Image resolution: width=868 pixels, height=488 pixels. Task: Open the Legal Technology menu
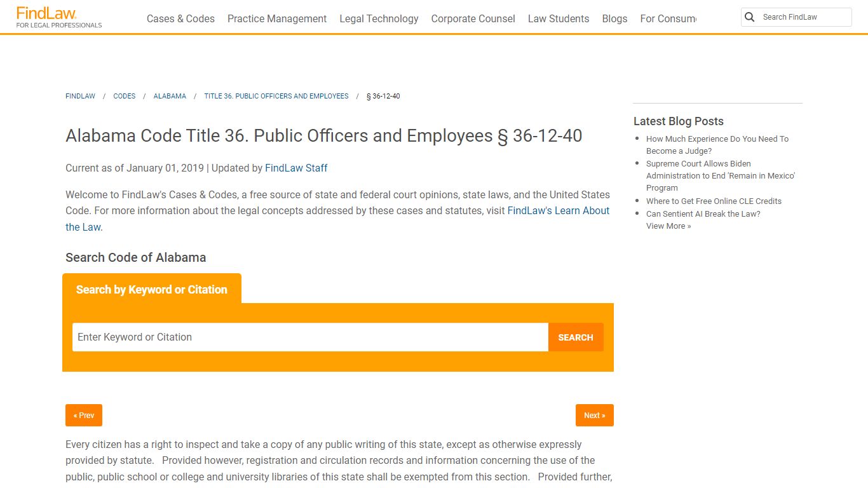[379, 18]
